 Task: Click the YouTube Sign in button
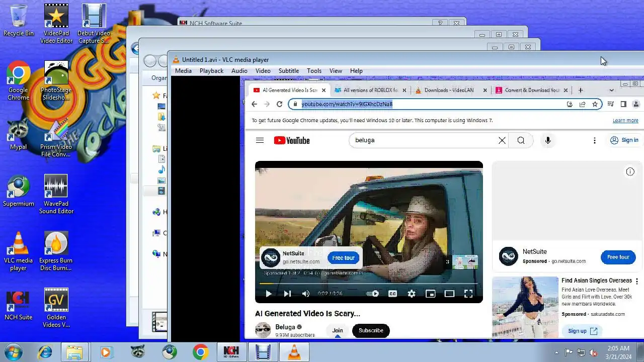624,140
